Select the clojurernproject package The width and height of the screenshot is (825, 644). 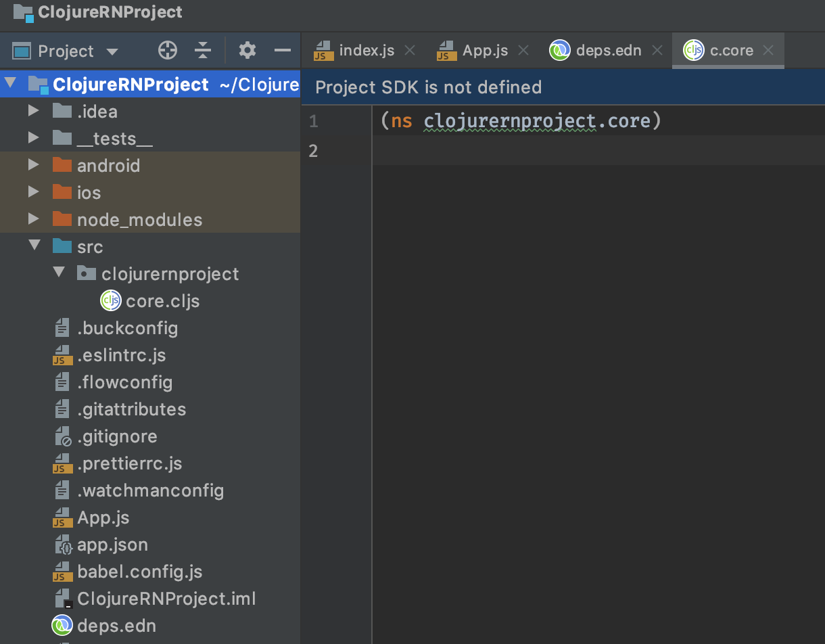(x=170, y=274)
